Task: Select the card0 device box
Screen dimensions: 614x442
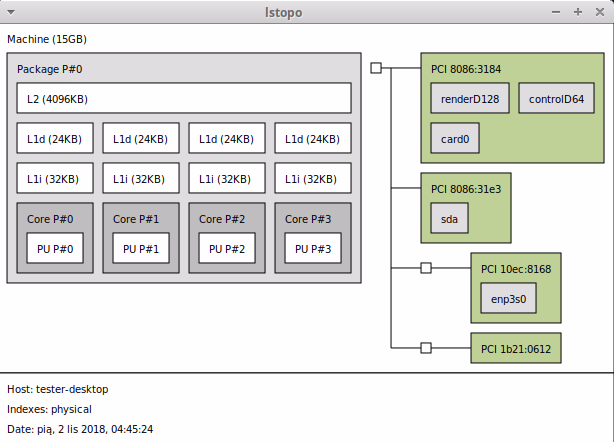Action: click(455, 138)
